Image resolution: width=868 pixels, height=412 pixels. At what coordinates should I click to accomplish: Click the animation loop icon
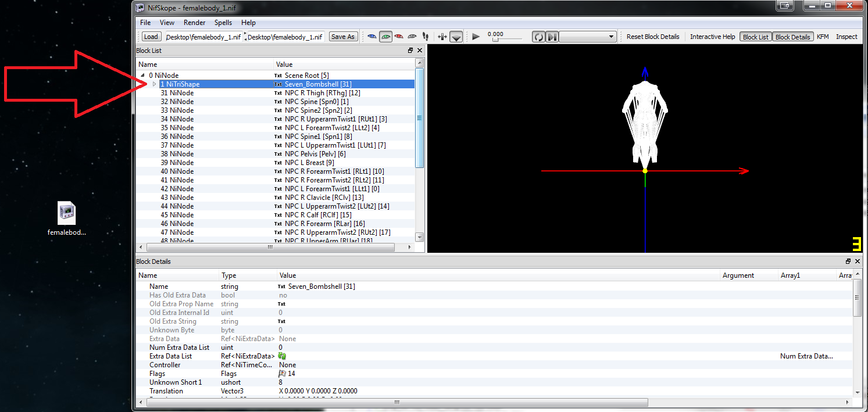538,36
